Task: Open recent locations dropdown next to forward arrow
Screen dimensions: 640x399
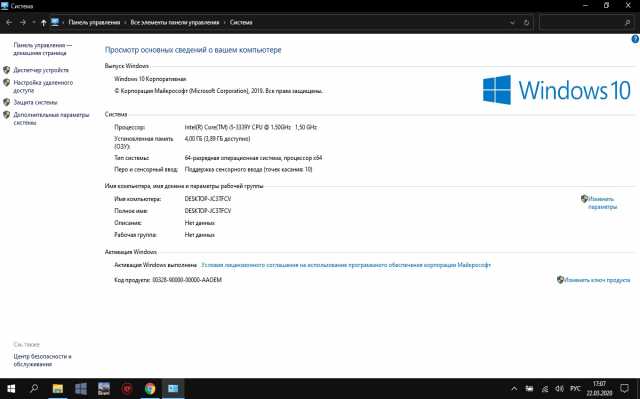Action: [33, 22]
